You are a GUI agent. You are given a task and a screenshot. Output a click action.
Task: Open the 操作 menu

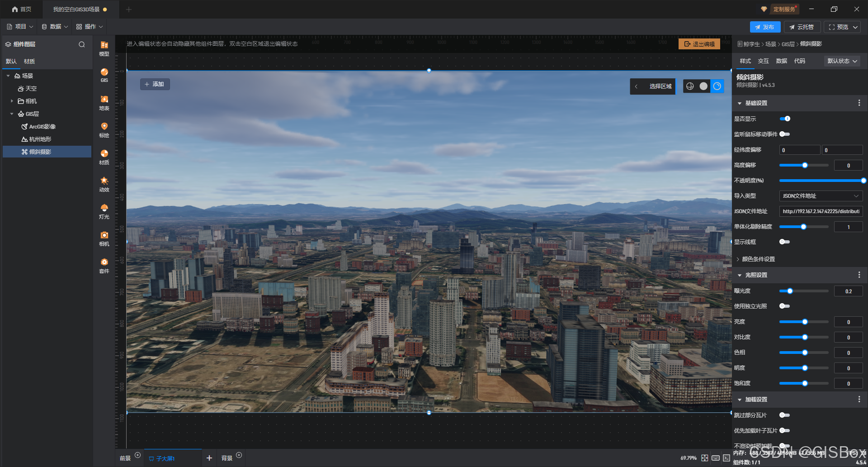(x=90, y=27)
